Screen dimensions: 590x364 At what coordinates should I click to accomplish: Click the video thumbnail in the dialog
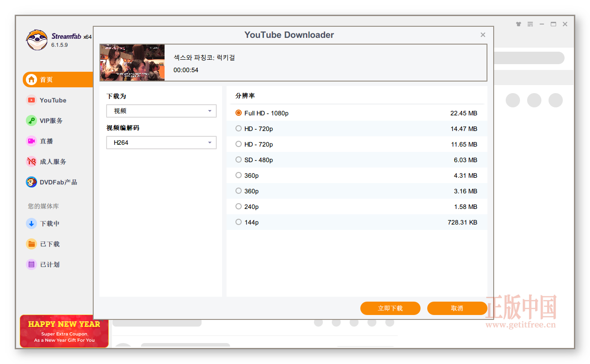tap(132, 62)
